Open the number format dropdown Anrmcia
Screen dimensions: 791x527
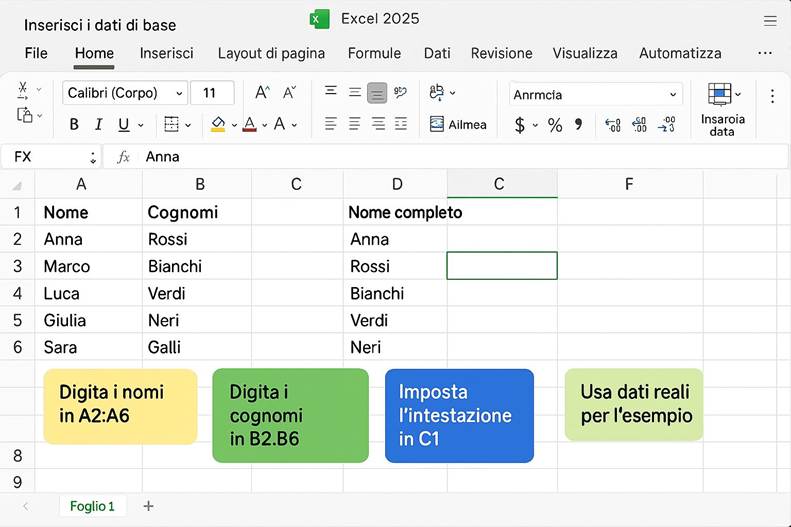595,94
